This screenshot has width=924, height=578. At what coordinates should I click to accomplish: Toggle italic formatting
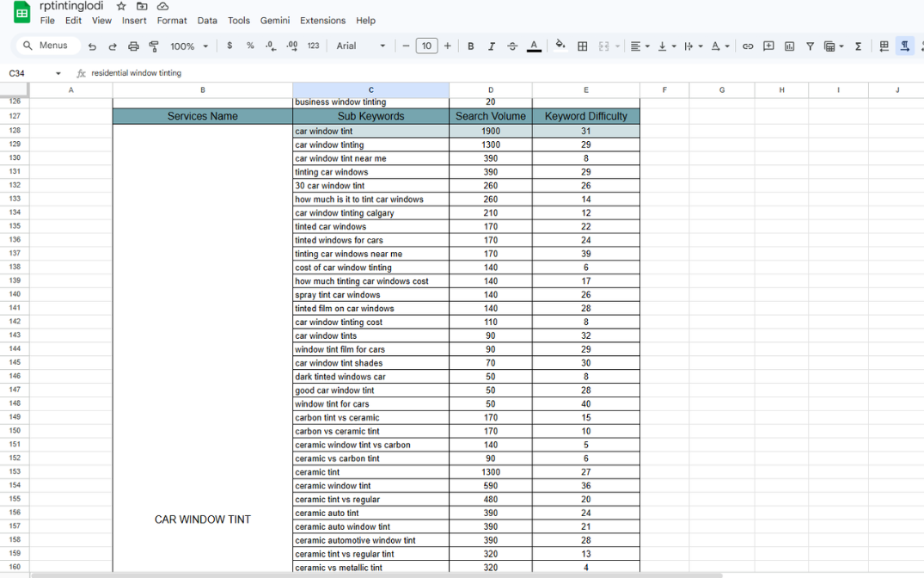(x=492, y=46)
